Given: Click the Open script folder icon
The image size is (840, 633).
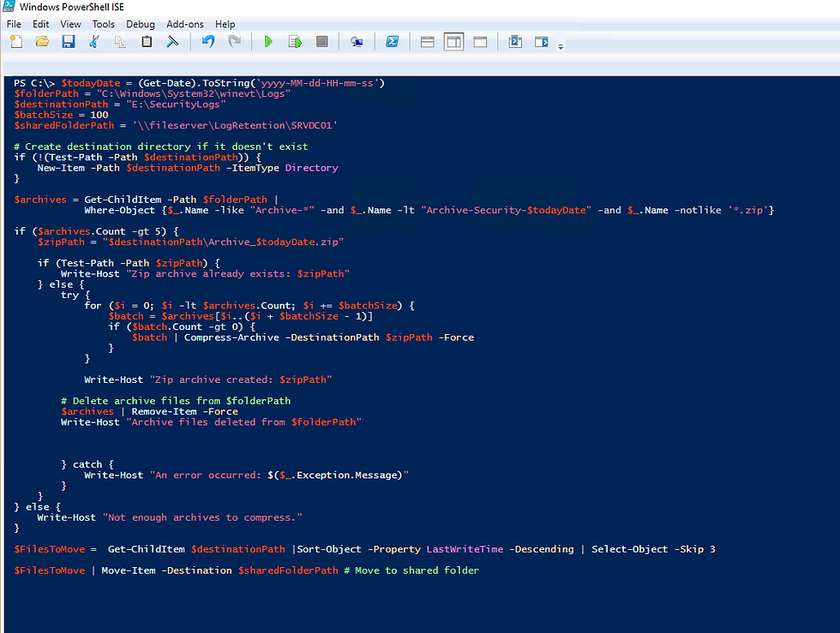Looking at the screenshot, I should [x=42, y=42].
